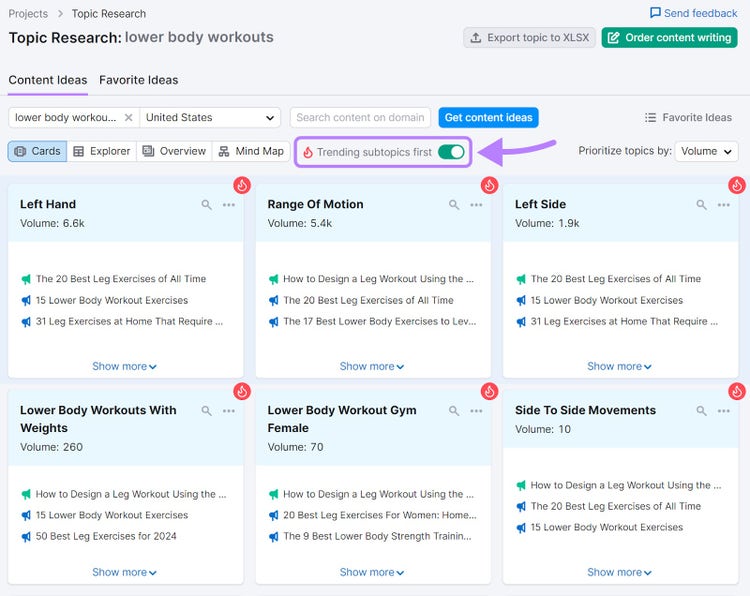Open three-dot menu on Lower Body Workouts With Weights card

pyautogui.click(x=229, y=411)
